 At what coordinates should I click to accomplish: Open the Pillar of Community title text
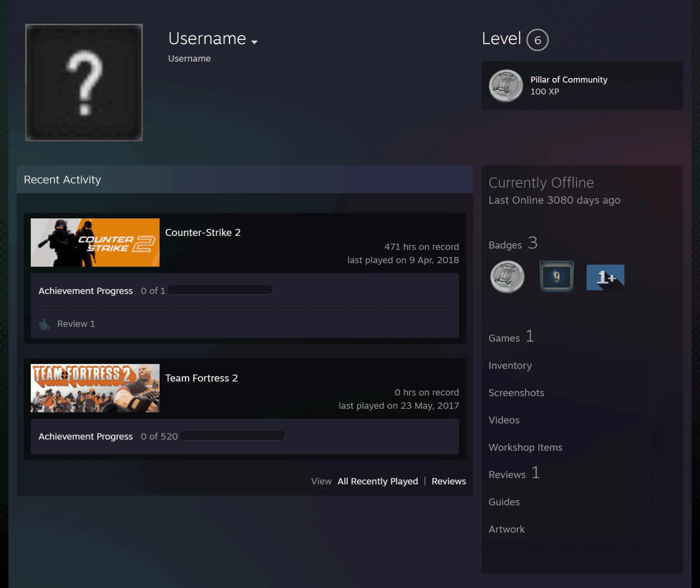coord(569,79)
